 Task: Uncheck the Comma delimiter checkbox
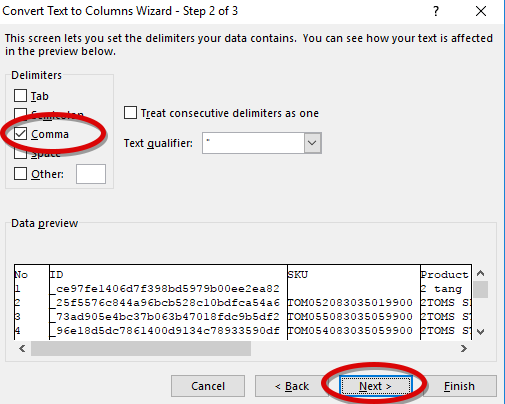[x=20, y=134]
